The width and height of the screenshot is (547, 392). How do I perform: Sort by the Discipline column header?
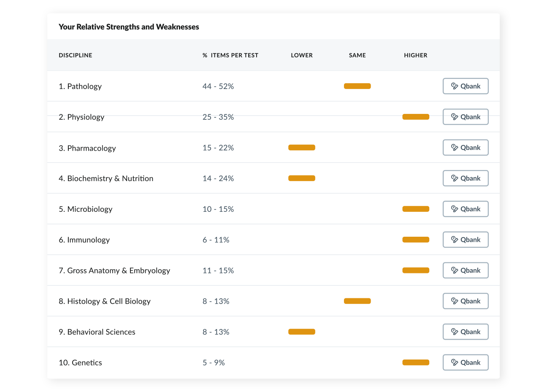tap(75, 55)
